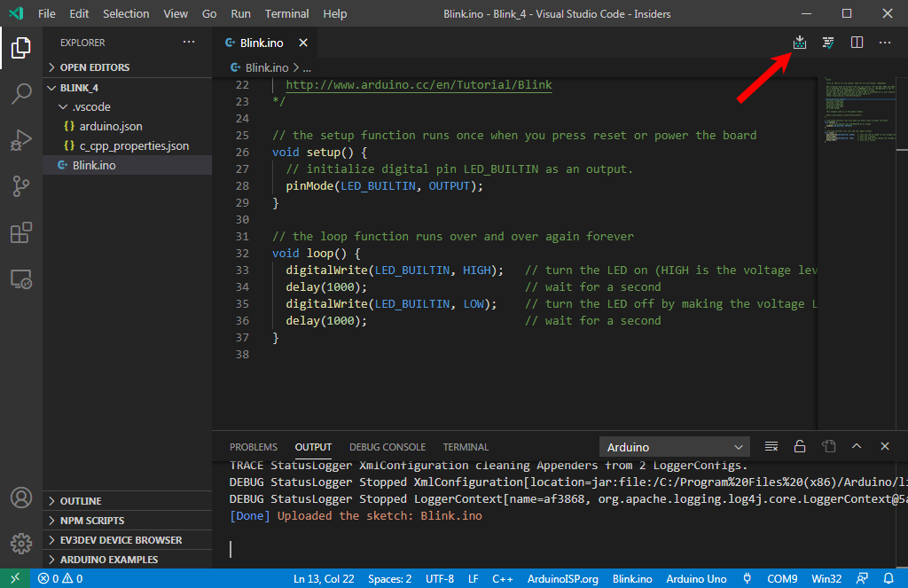Screen dimensions: 908x588
Task: Open the Remote Explorer sidebar
Action: 20,278
